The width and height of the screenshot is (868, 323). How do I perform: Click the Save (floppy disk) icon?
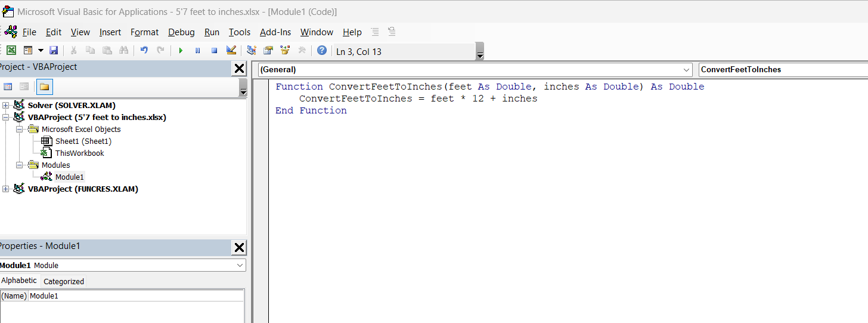54,51
